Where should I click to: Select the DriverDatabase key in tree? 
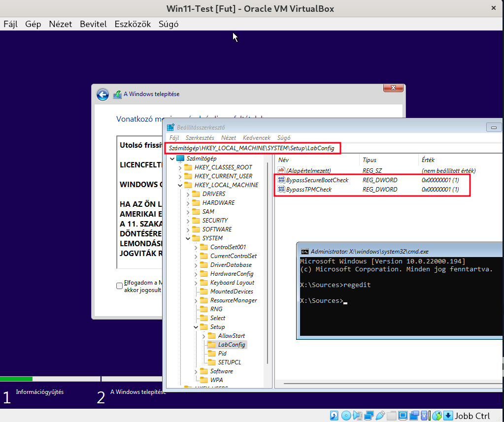coord(231,265)
